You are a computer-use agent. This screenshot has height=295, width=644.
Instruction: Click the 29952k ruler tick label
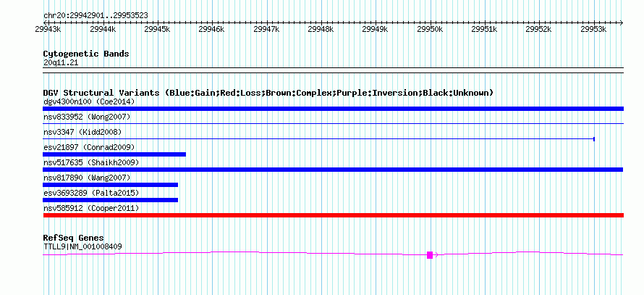539,29
